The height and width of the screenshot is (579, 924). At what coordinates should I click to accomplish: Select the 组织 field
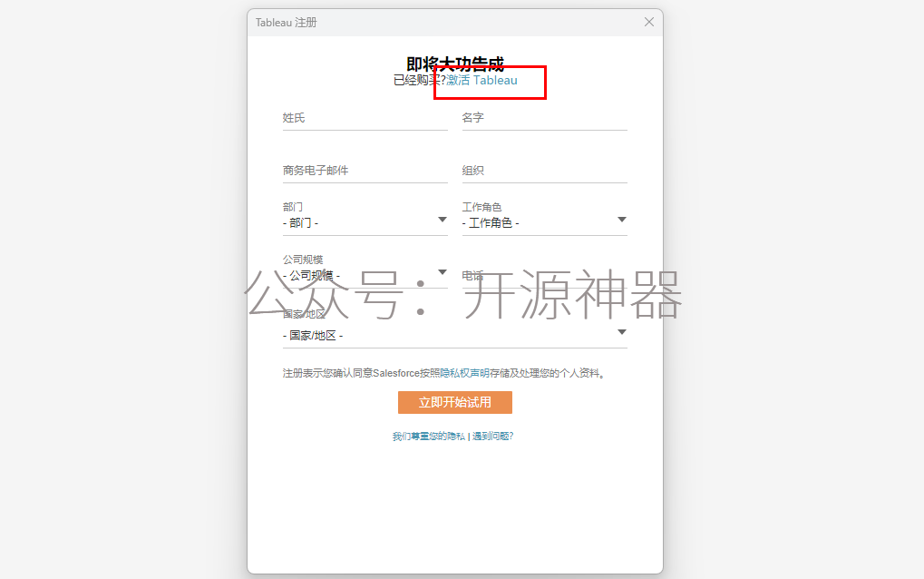544,171
